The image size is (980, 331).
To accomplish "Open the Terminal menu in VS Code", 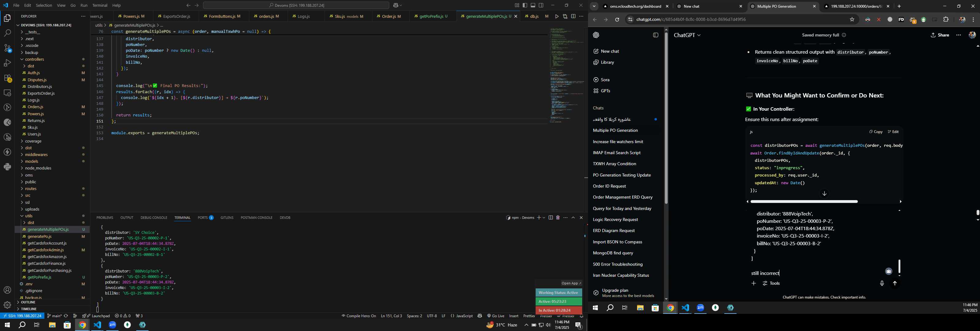I will 100,5.
